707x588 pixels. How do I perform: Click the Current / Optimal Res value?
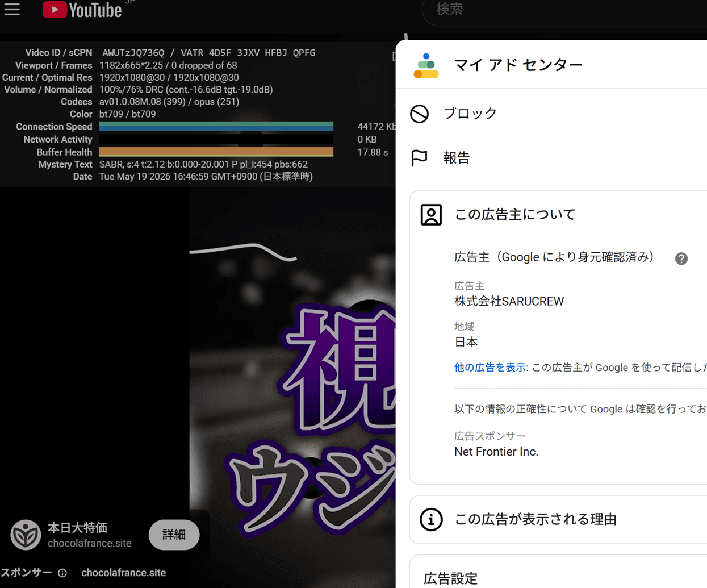169,77
